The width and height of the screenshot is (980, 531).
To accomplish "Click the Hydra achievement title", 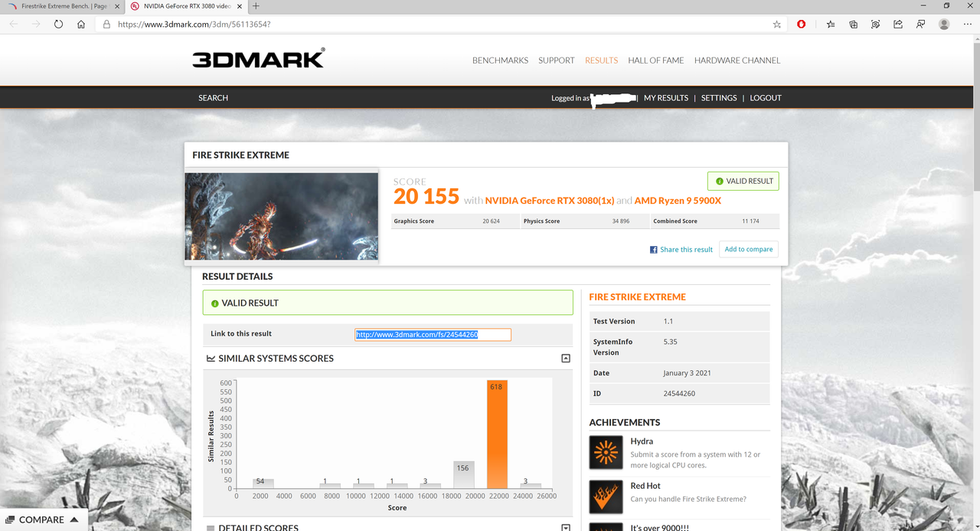I will [642, 441].
